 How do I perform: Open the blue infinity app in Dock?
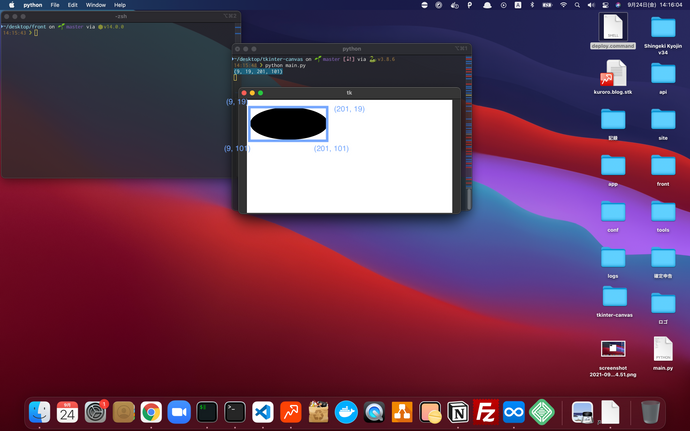(x=514, y=413)
